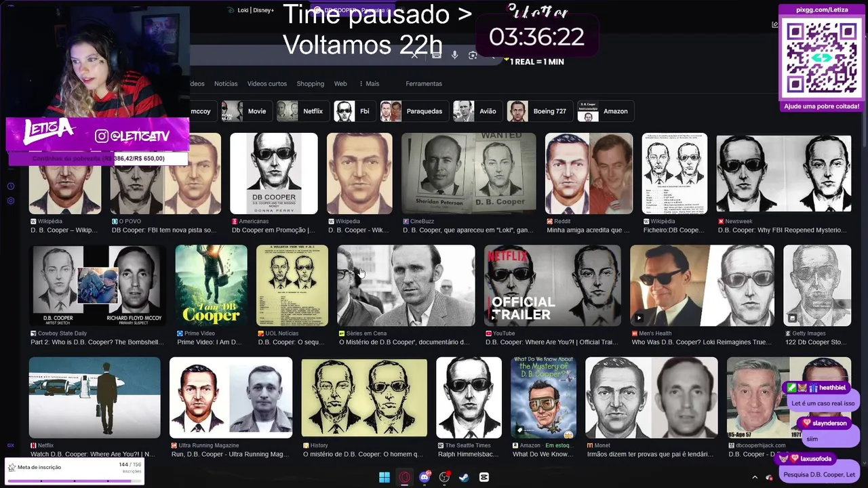The height and width of the screenshot is (488, 868).
Task: Open the Amazon 'What Do We Know' book cover
Action: pyautogui.click(x=543, y=398)
